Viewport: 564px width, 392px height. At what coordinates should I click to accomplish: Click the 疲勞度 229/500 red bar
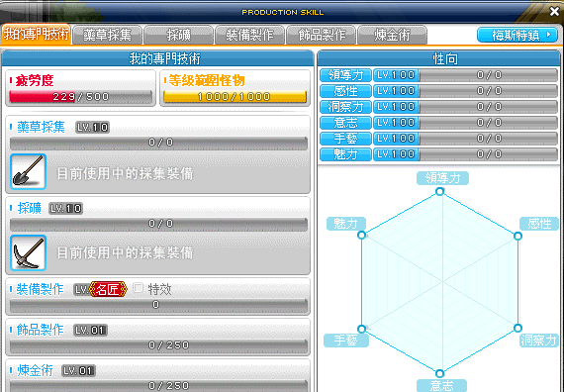click(x=80, y=97)
